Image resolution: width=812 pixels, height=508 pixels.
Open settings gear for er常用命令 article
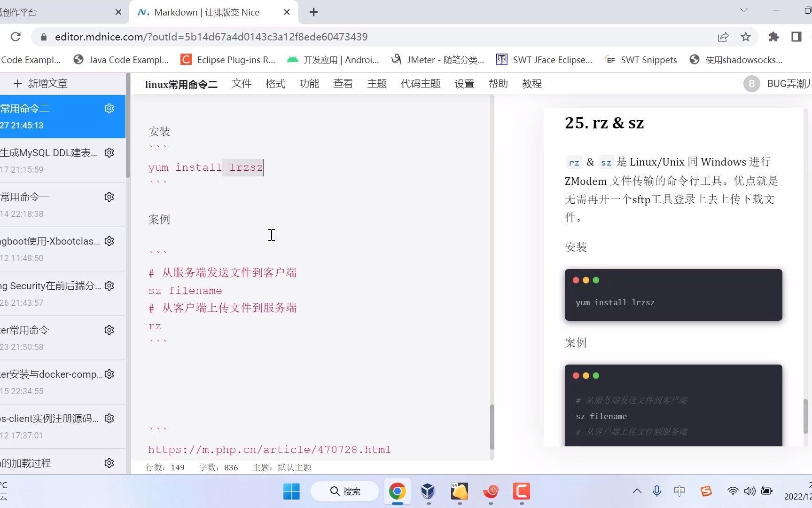pyautogui.click(x=109, y=330)
